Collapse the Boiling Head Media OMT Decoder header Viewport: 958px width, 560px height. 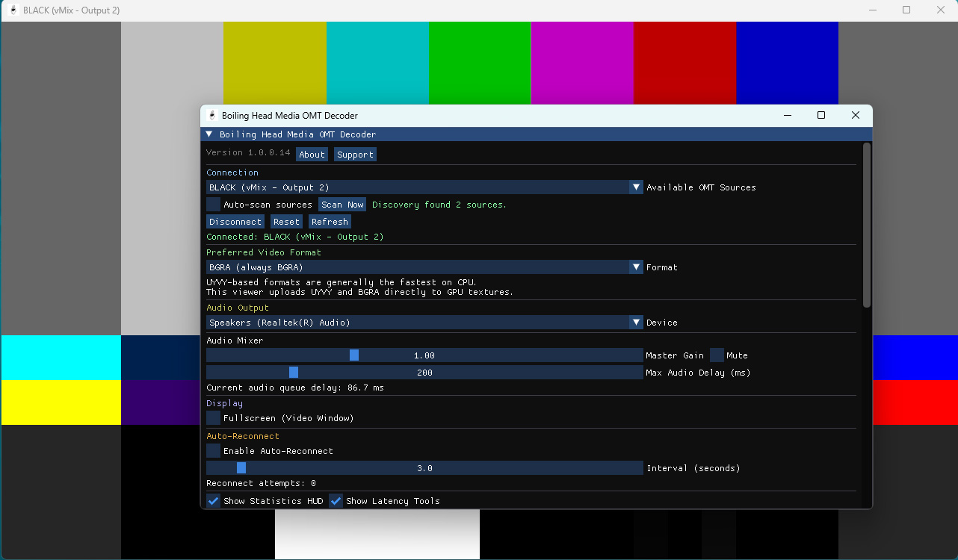pos(209,135)
